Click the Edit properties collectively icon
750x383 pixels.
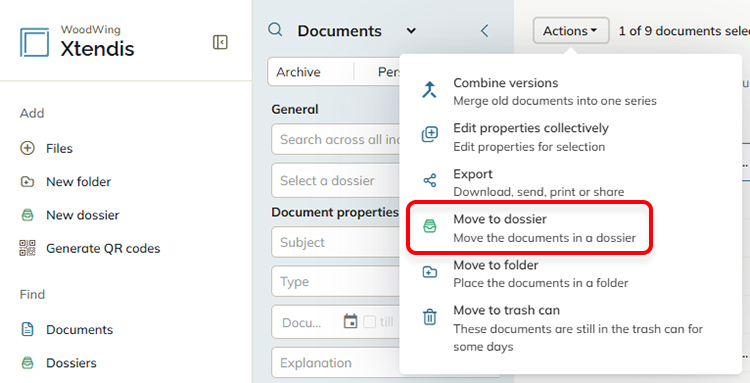click(430, 135)
